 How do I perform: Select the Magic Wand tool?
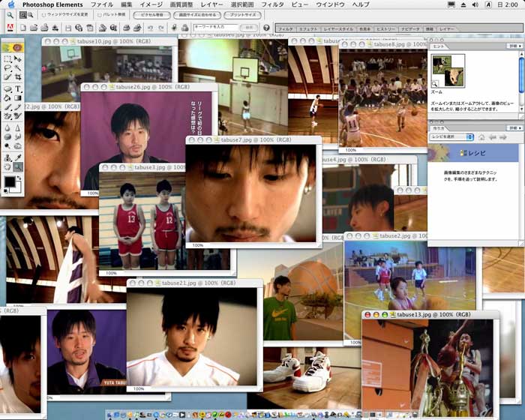18,68
